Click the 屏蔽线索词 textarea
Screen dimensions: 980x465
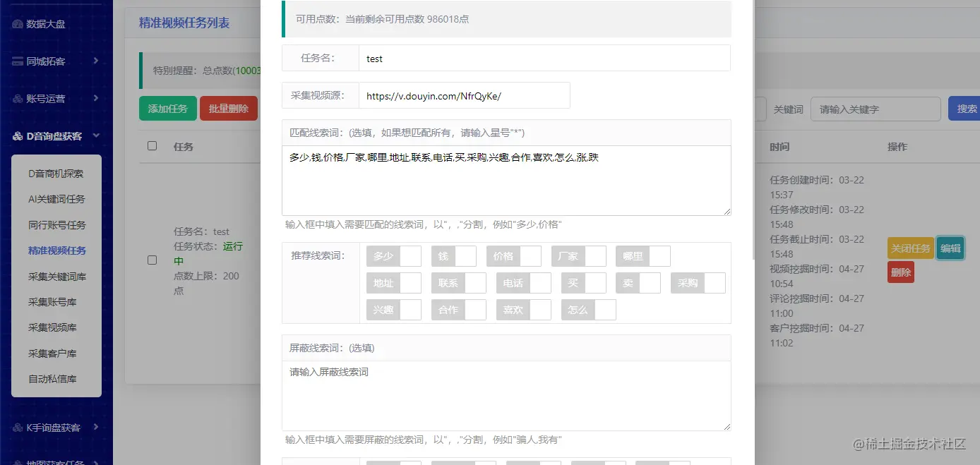coord(506,396)
